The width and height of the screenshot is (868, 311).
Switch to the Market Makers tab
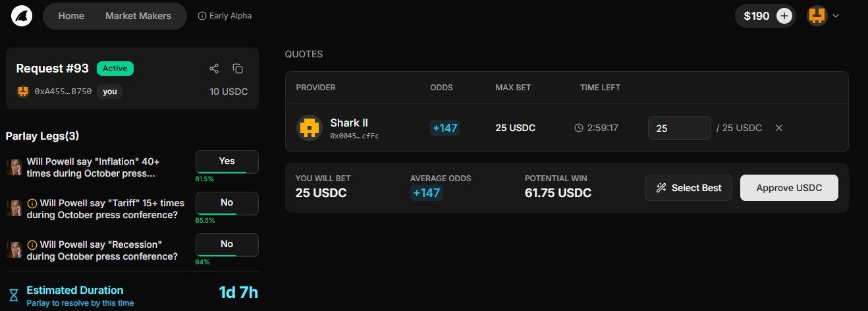point(138,16)
